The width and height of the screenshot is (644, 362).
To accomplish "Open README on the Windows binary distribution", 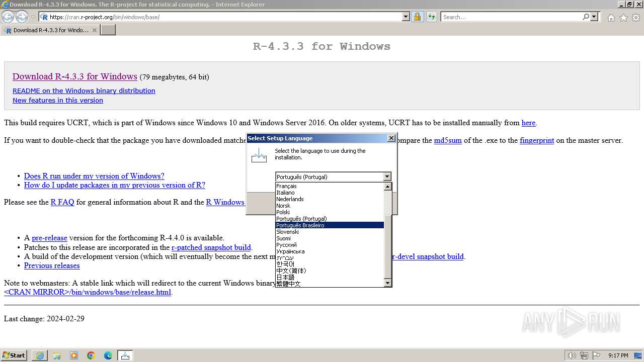I will (84, 90).
